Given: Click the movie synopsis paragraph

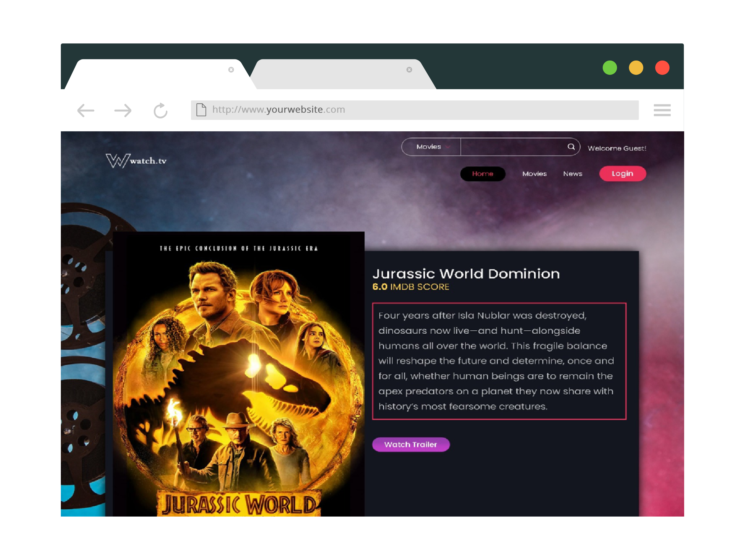Looking at the screenshot, I should (499, 361).
